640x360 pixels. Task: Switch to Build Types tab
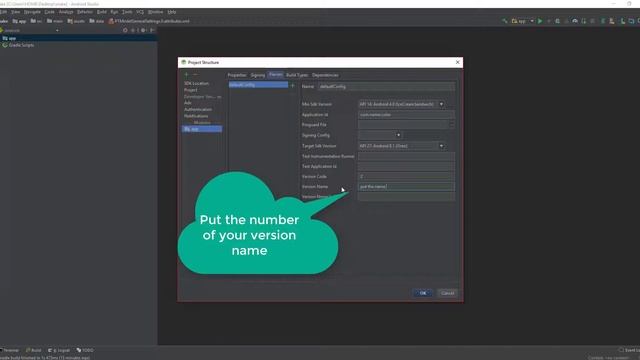click(x=297, y=75)
